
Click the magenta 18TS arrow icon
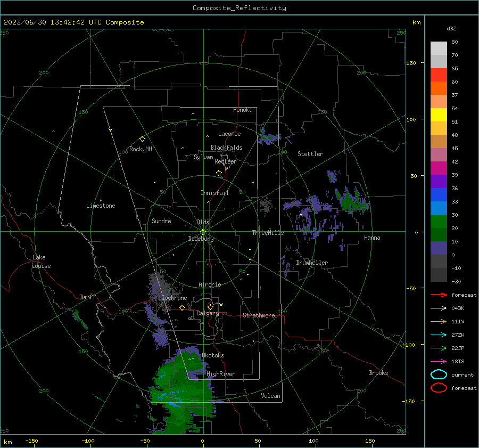coord(439,362)
